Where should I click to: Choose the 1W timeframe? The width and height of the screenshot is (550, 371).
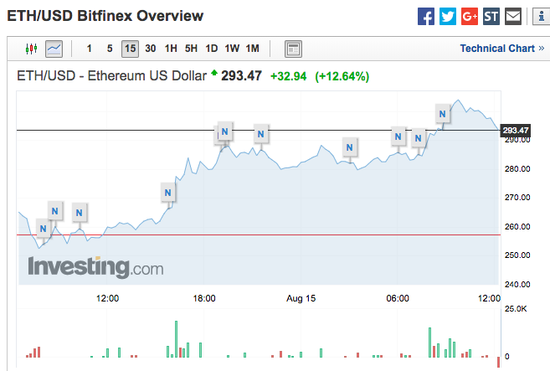pos(232,48)
